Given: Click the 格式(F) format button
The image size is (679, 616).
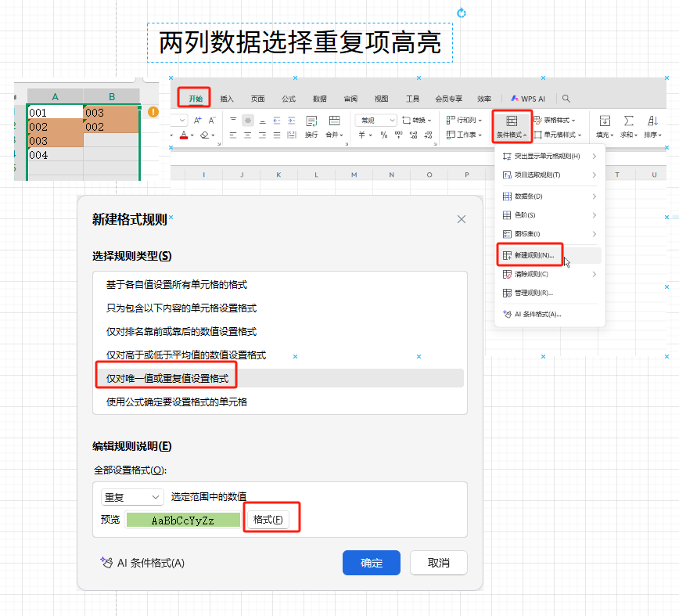Looking at the screenshot, I should click(x=268, y=520).
